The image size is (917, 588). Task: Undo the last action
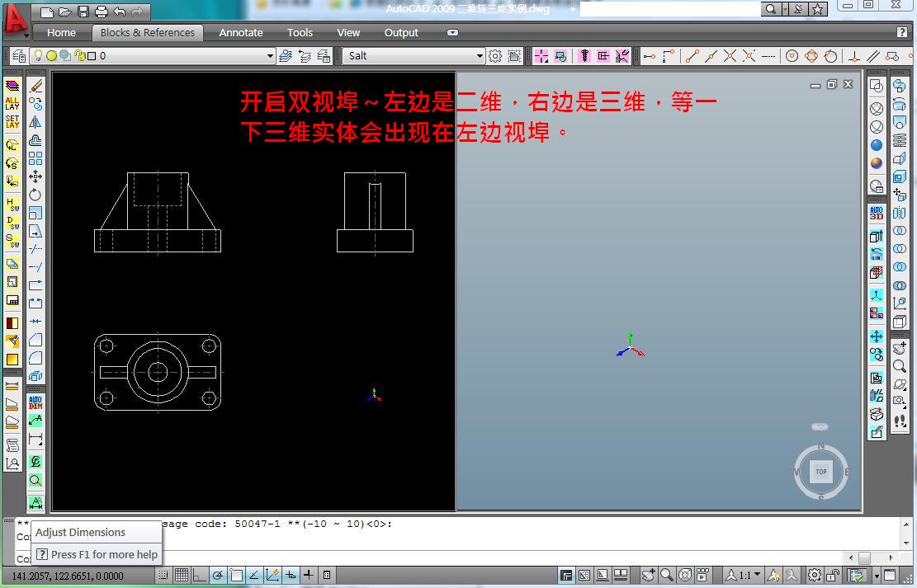tap(120, 12)
